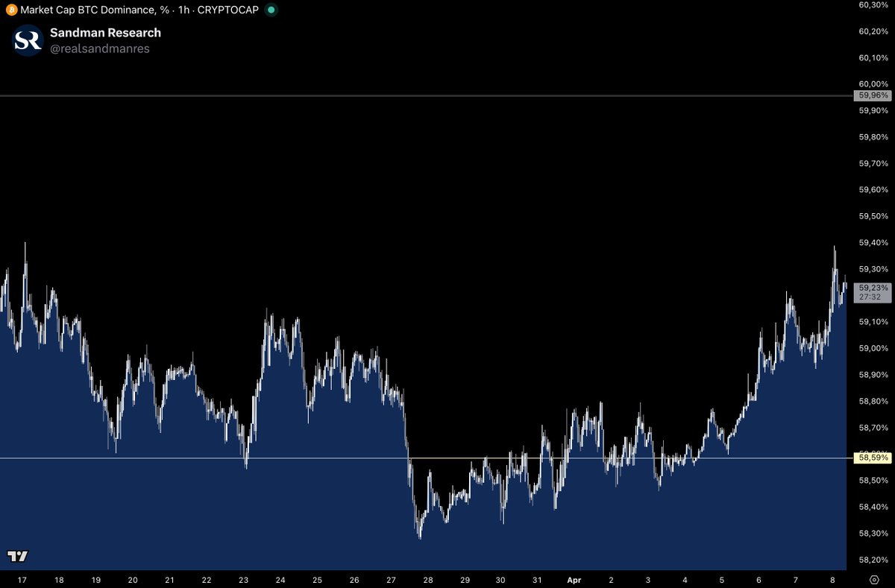Click the April 2 date label

click(612, 580)
